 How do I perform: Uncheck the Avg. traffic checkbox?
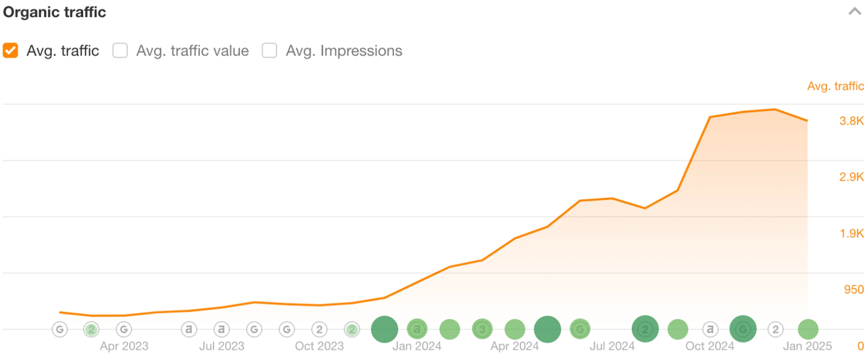10,50
